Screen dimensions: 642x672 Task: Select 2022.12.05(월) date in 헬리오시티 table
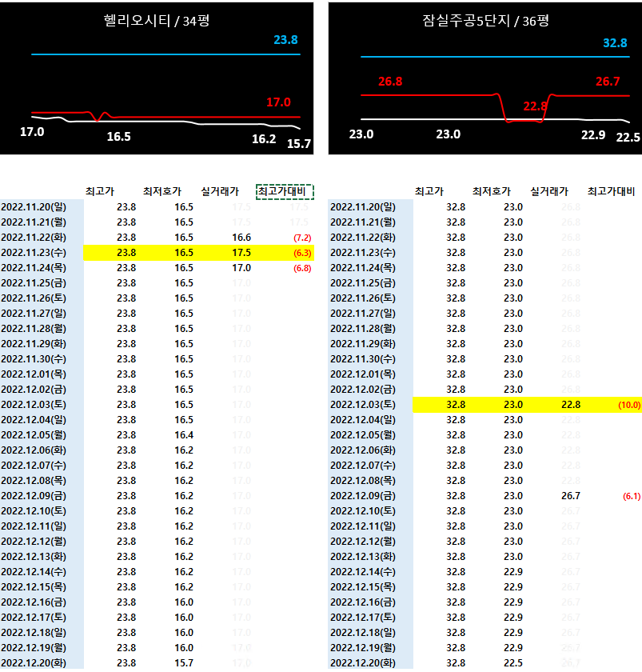pos(34,435)
